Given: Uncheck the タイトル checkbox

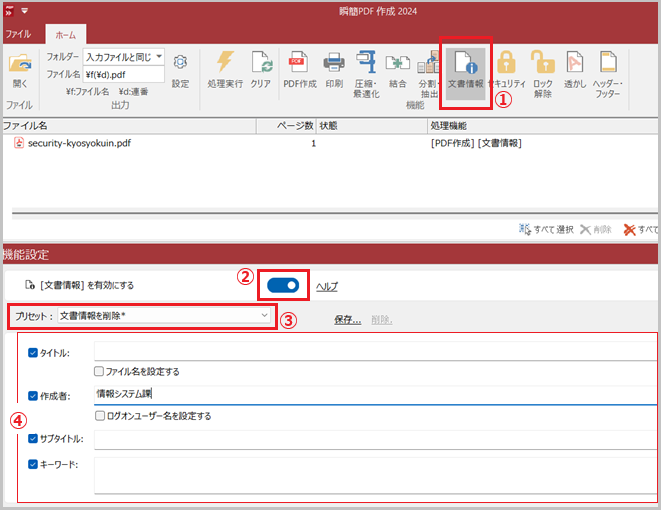Looking at the screenshot, I should [33, 353].
